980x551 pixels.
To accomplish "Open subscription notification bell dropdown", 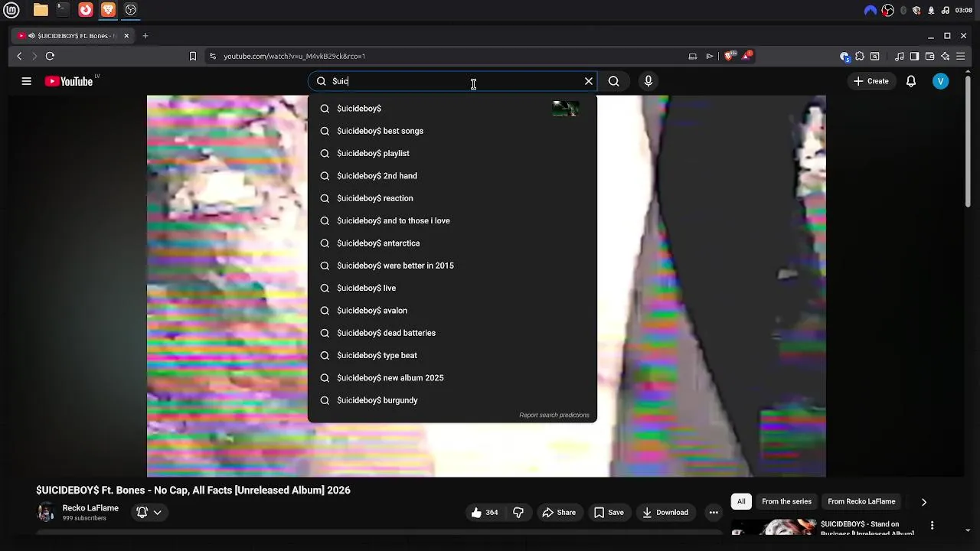I will pyautogui.click(x=149, y=513).
